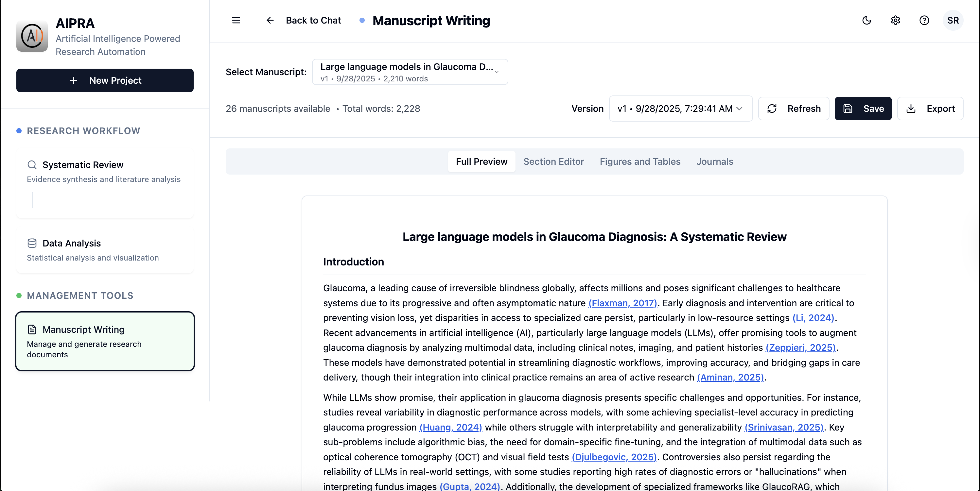Open the settings gear icon

coord(896,20)
